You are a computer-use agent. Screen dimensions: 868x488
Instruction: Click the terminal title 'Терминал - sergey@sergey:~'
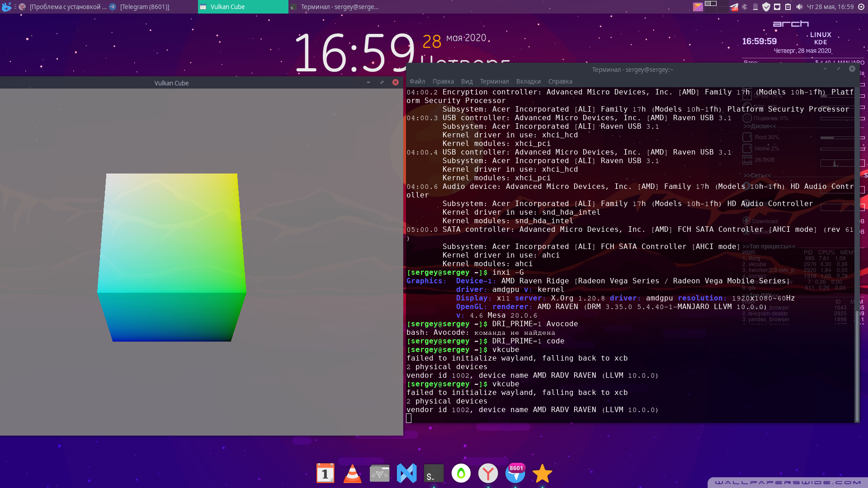(632, 70)
